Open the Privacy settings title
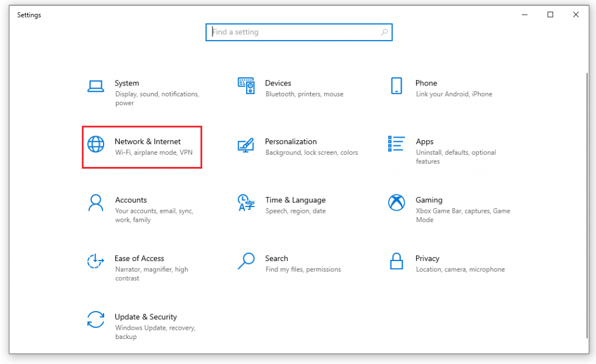The image size is (596, 364). pyautogui.click(x=427, y=259)
